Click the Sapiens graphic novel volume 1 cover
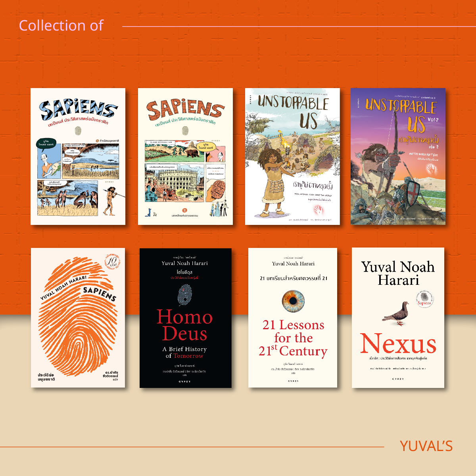The height and width of the screenshot is (476, 476). (78, 156)
